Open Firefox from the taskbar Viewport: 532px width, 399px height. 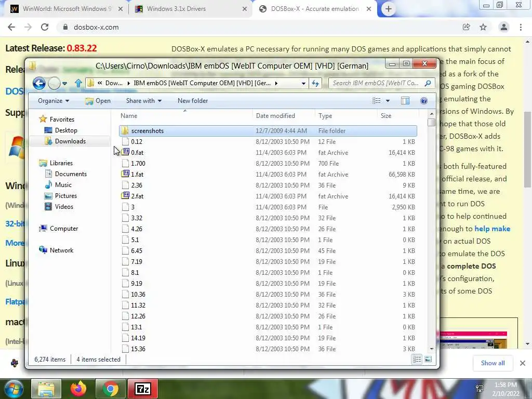tap(78, 389)
